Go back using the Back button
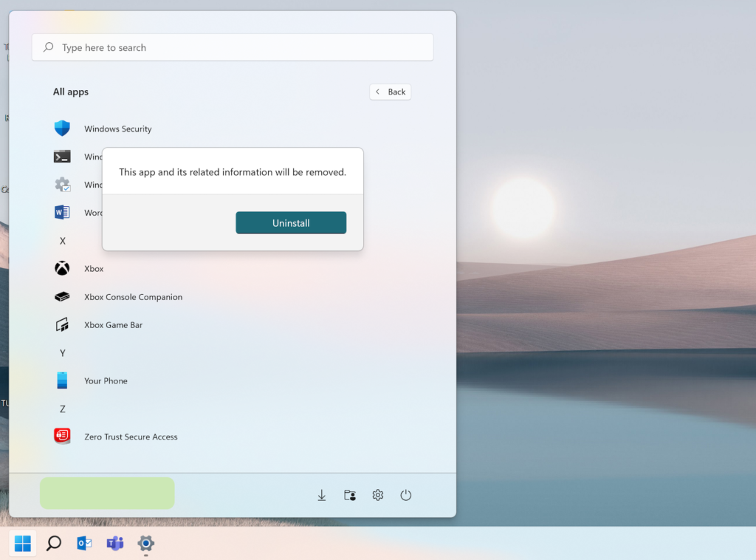This screenshot has height=560, width=756. [x=391, y=92]
